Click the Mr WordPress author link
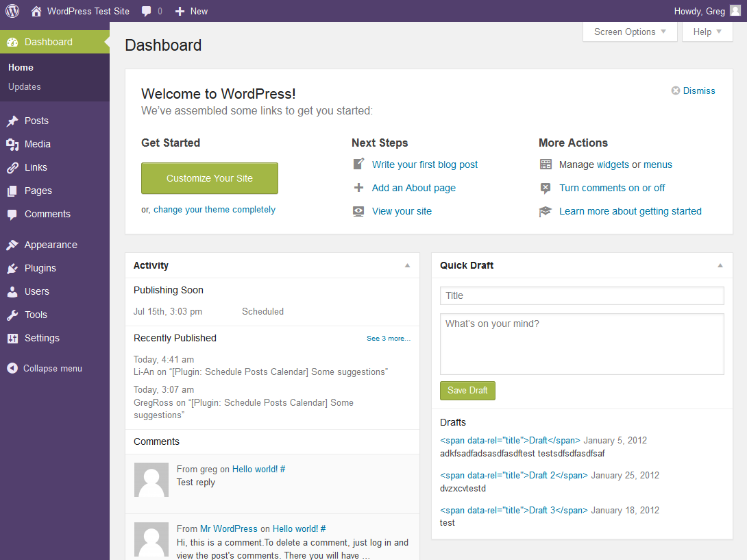The width and height of the screenshot is (747, 560). coord(229,528)
